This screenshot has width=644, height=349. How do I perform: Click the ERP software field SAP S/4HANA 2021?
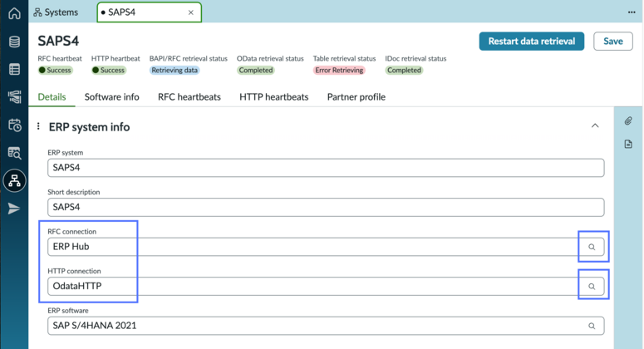326,326
